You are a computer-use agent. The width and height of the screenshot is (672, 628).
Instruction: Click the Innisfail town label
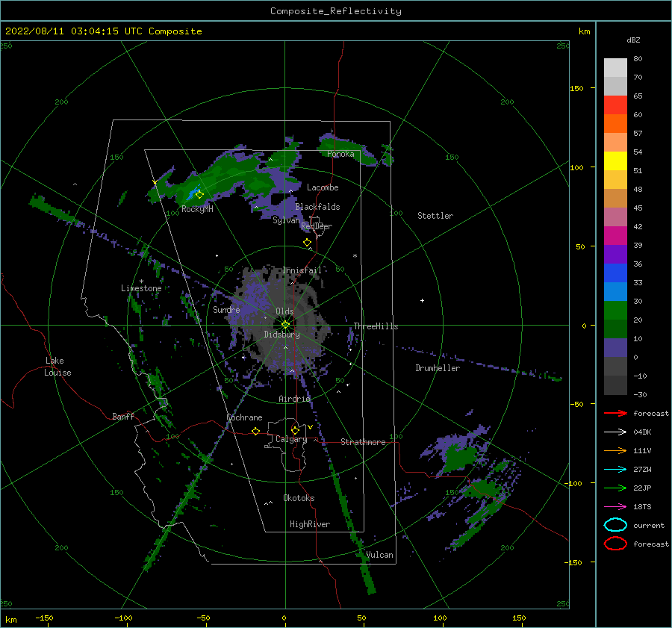tap(302, 270)
